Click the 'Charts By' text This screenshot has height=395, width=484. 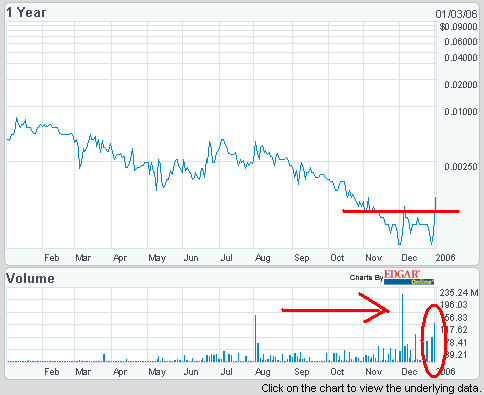coord(366,278)
